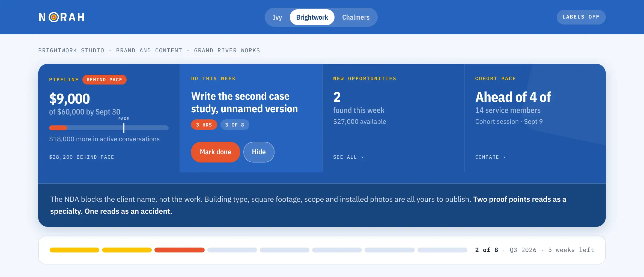Click the '14 service members' text
This screenshot has width=644, height=277.
(x=508, y=110)
